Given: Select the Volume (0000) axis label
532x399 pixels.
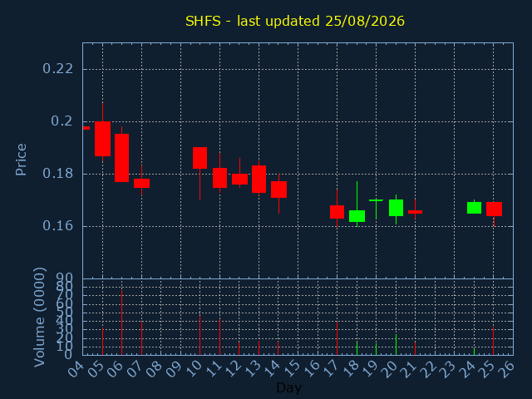Looking at the screenshot, I should [39, 318].
